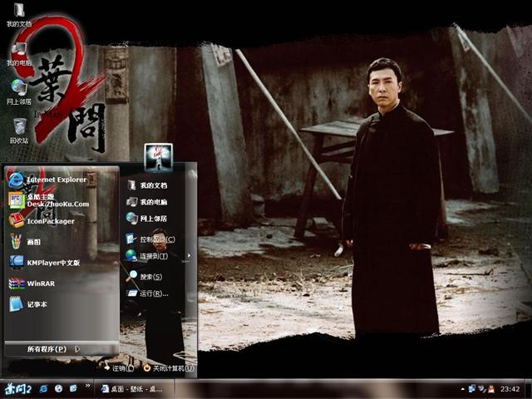
Task: Switch to 桌面 - 壁纸 taskbar window
Action: tap(134, 389)
